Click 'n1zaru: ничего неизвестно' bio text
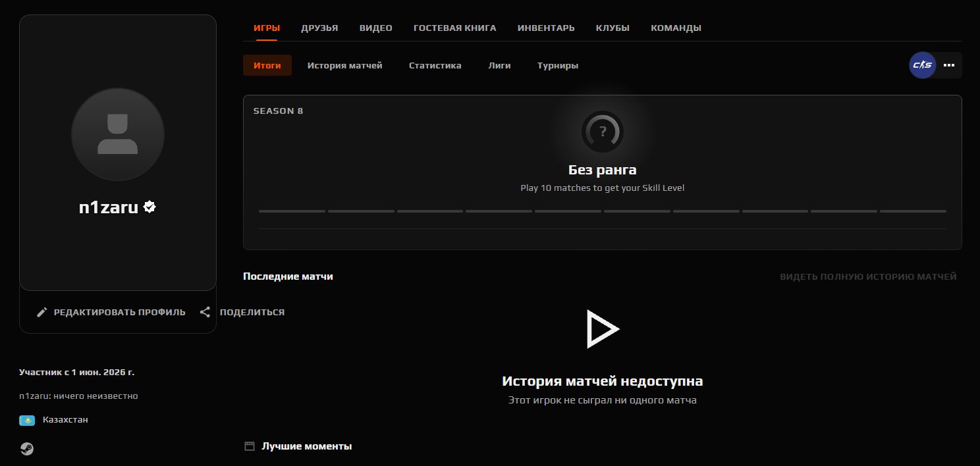The image size is (980, 466). (x=79, y=396)
